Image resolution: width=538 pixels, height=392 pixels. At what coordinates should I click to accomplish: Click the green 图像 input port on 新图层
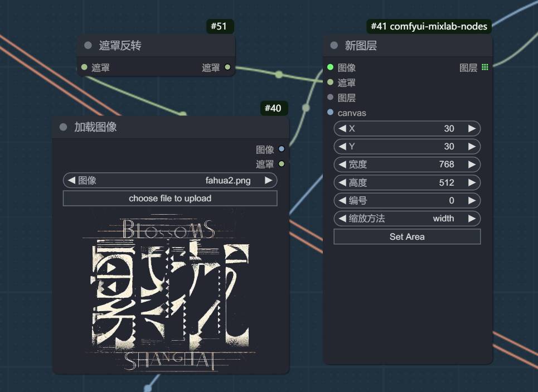pyautogui.click(x=331, y=67)
